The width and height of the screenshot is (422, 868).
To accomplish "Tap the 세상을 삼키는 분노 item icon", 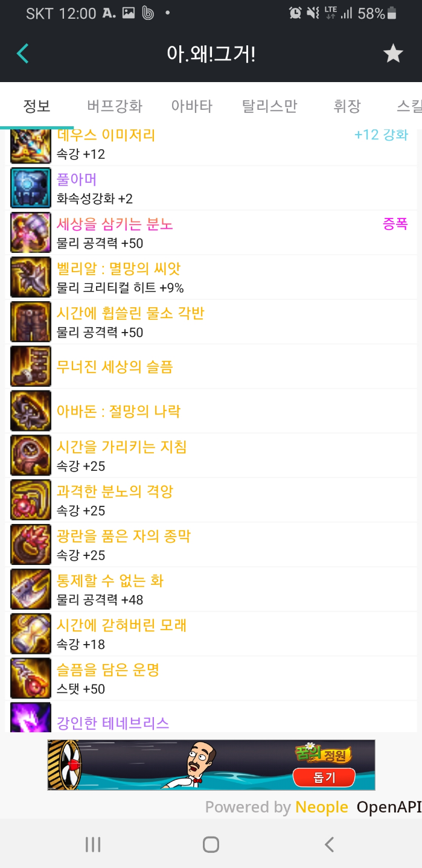I will coord(31,232).
